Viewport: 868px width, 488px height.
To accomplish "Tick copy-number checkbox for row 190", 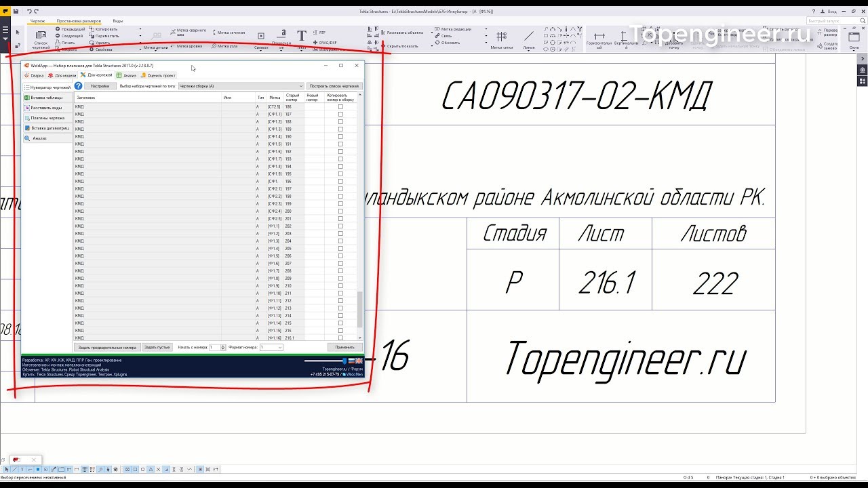I will [x=340, y=136].
